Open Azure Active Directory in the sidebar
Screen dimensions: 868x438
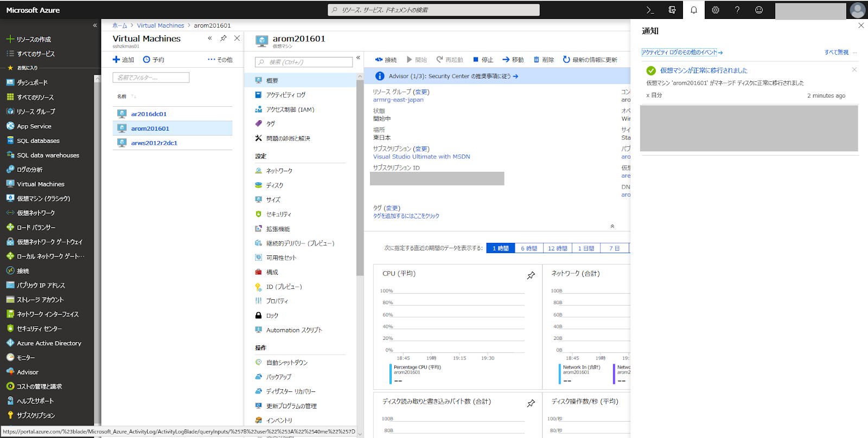43,343
